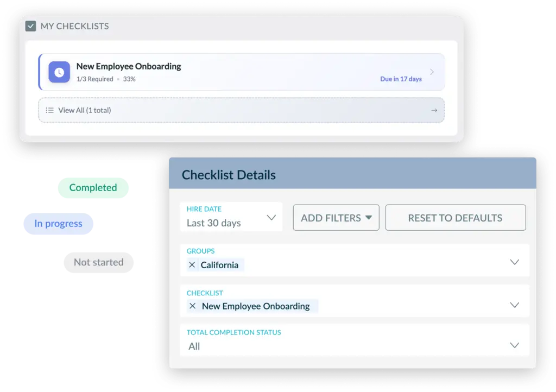Remove the New Employee Onboarding checklist filter
This screenshot has width=556, height=392.
[193, 306]
